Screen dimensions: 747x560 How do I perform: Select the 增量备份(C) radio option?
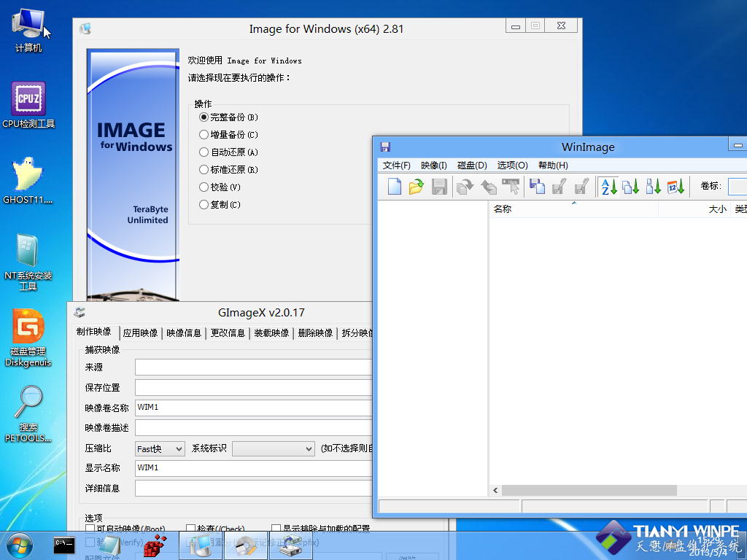tap(228, 135)
